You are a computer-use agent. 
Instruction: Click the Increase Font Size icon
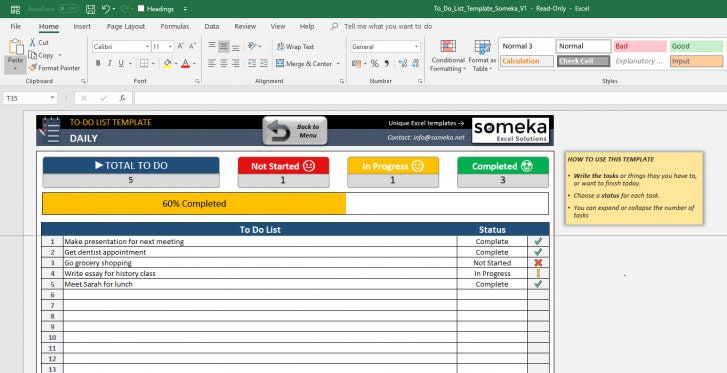181,46
